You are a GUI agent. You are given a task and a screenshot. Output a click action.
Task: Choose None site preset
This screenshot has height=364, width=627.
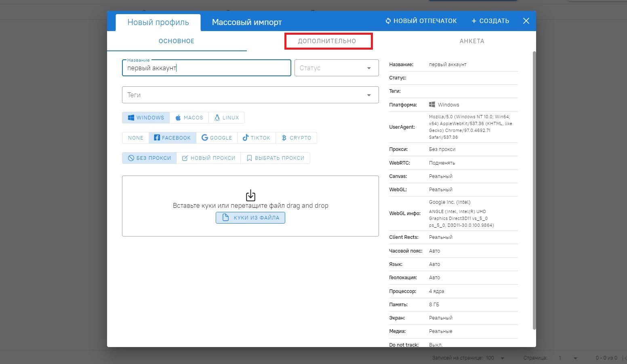click(x=135, y=138)
